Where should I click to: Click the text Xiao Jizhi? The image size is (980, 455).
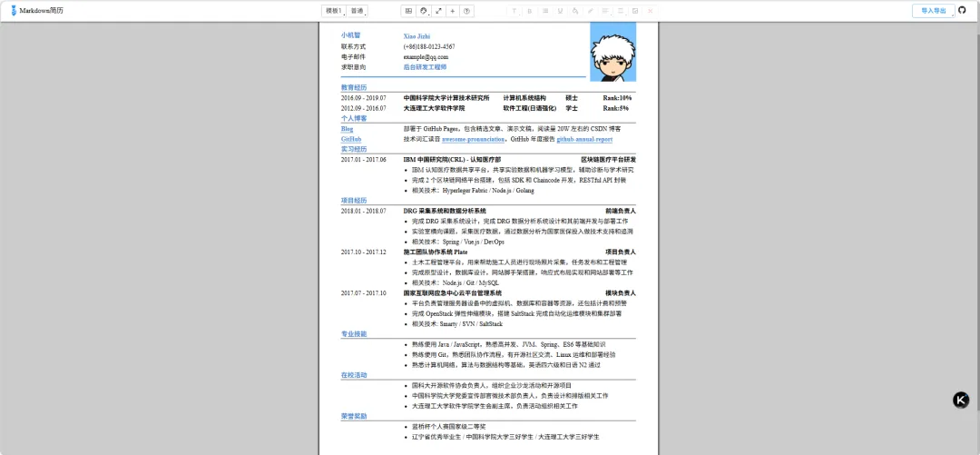pyautogui.click(x=416, y=36)
